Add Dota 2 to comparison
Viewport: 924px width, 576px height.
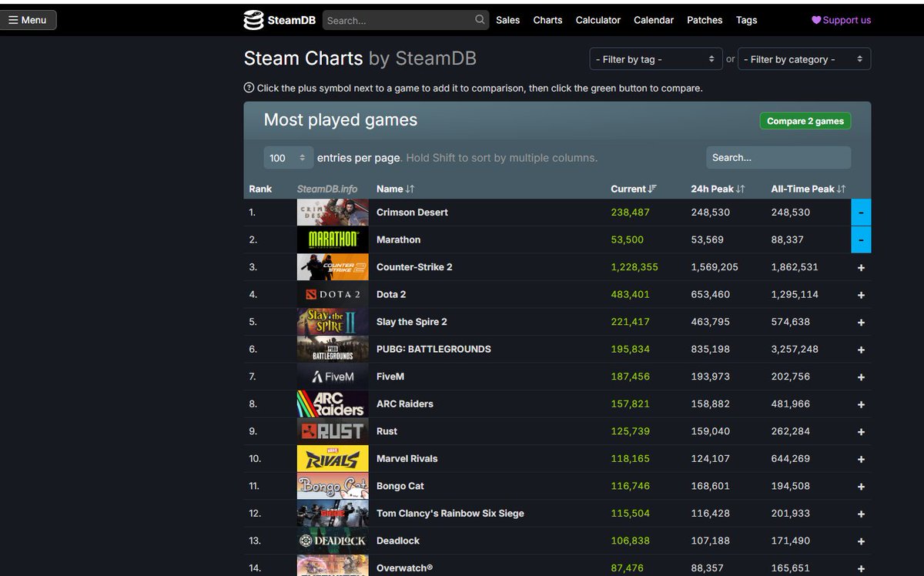tap(861, 295)
